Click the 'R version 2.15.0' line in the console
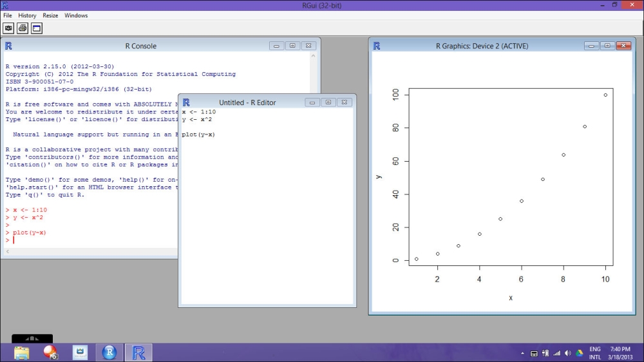The height and width of the screenshot is (362, 644). (x=60, y=66)
